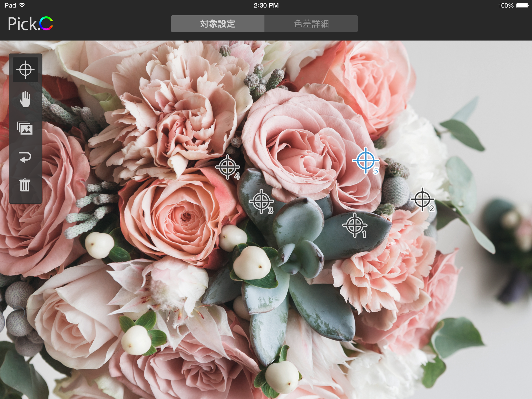This screenshot has width=532, height=399.
Task: Select sample point marker 3
Action: pos(261,201)
